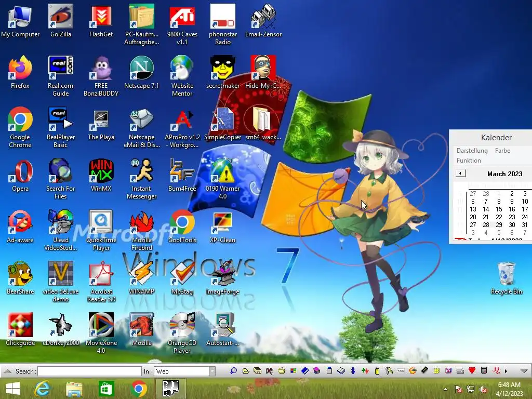Screen dimensions: 532x399
Task: Launch Netscape 7.1 desktop icon
Action: [x=141, y=72]
